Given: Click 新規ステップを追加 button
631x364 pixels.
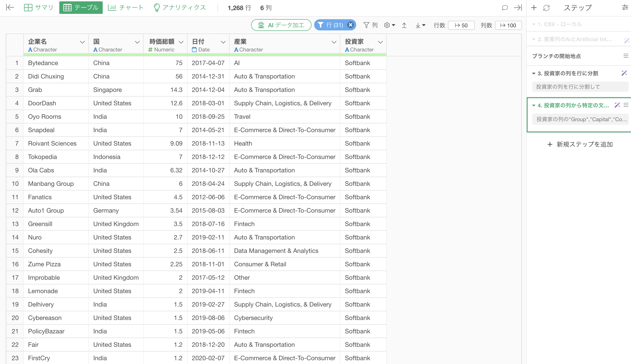Looking at the screenshot, I should tap(580, 144).
